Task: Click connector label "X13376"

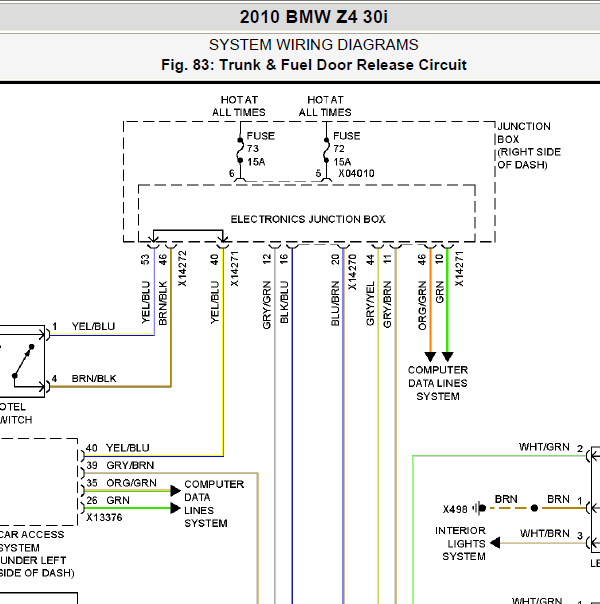Action: (x=104, y=517)
